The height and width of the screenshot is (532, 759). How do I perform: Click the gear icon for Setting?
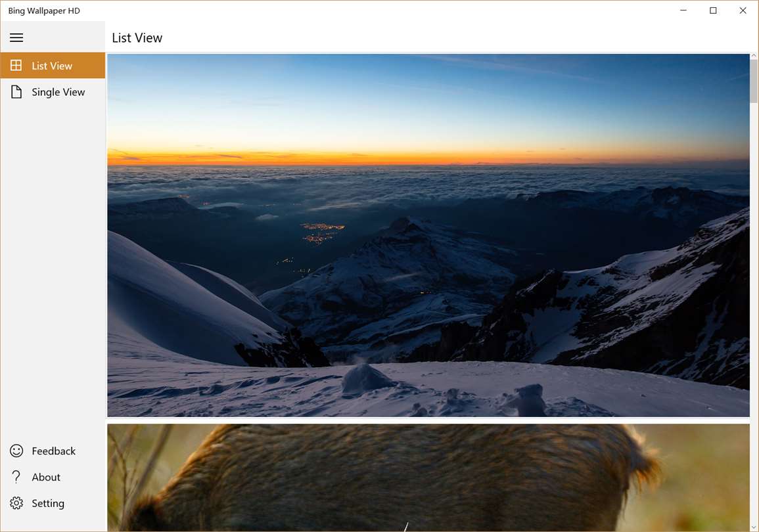coord(16,503)
